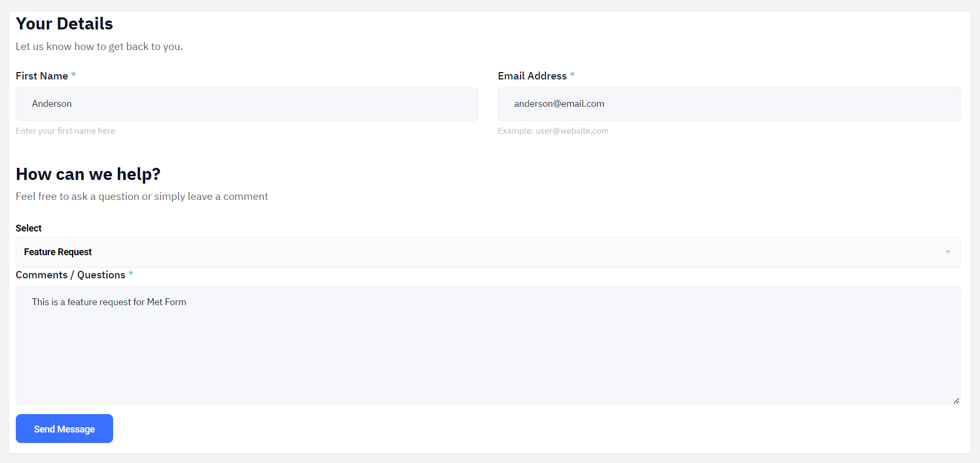Click the 'Feel free to ask' subtitle
Image resolution: width=980 pixels, height=463 pixels.
click(x=142, y=196)
